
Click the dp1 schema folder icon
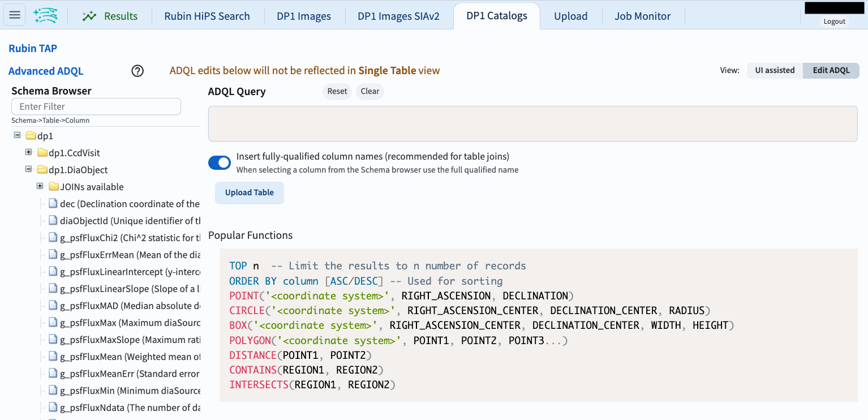click(30, 136)
